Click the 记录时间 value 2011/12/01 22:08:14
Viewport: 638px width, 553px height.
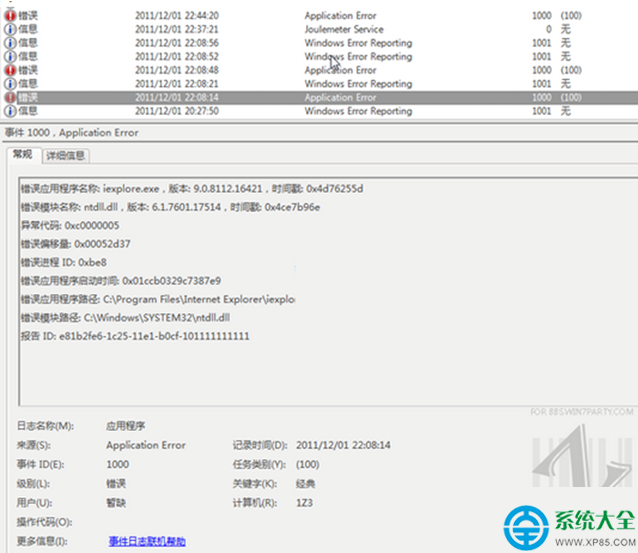(x=343, y=445)
